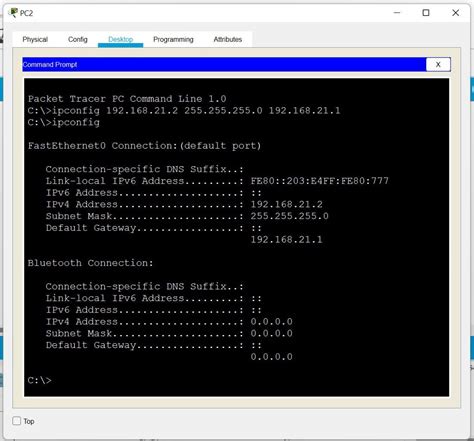Click the final C:\> prompt line

(x=39, y=380)
